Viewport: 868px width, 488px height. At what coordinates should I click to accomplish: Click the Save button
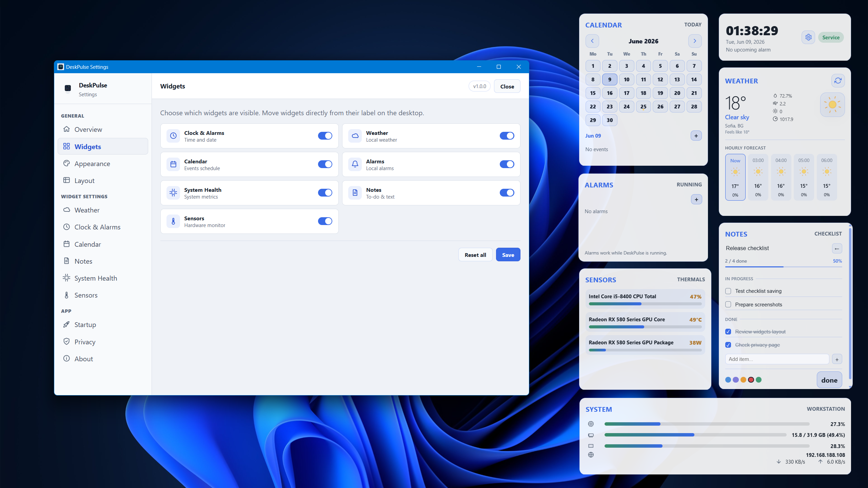click(508, 255)
